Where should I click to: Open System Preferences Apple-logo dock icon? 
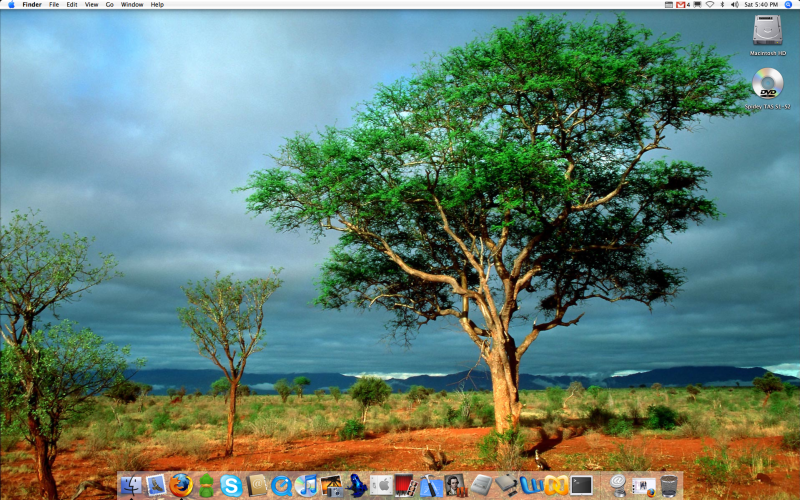coord(381,485)
